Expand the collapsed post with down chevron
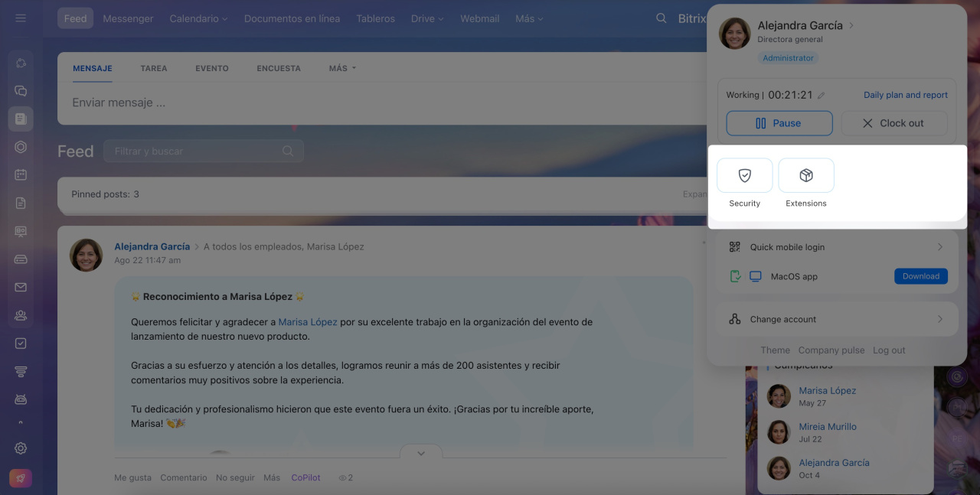Viewport: 980px width, 495px height. (x=420, y=453)
